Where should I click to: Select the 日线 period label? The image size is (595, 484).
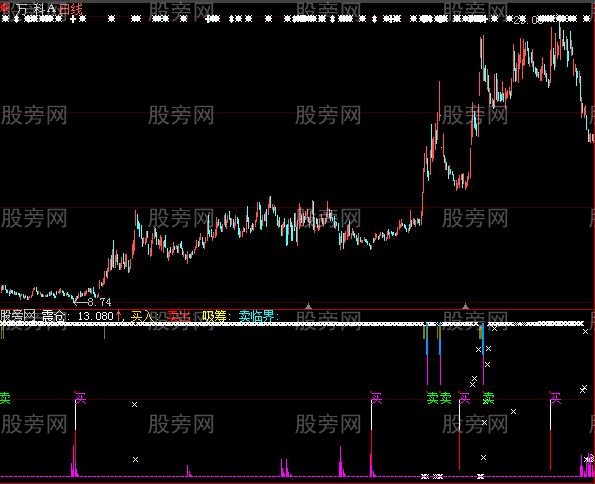[71, 8]
